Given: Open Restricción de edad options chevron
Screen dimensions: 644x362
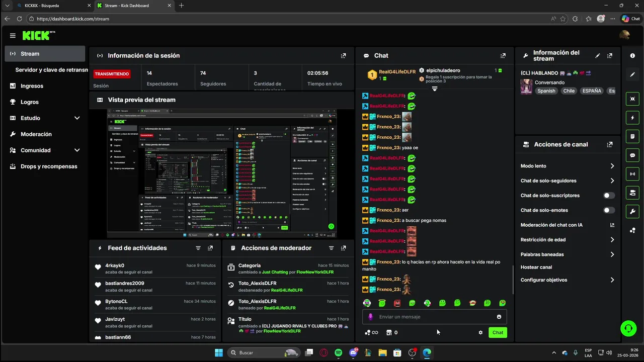Looking at the screenshot, I should click(612, 240).
